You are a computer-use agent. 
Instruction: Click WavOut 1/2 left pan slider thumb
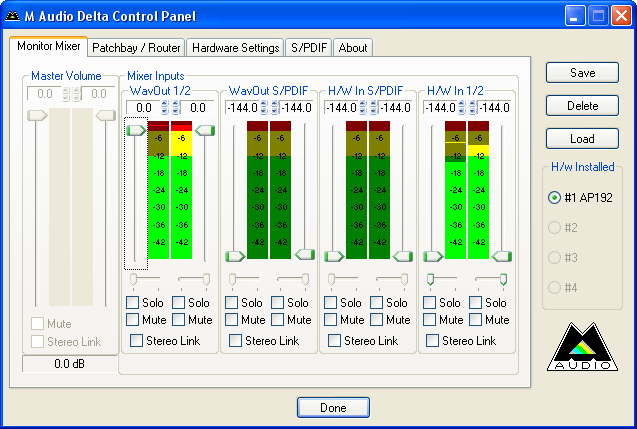point(133,280)
